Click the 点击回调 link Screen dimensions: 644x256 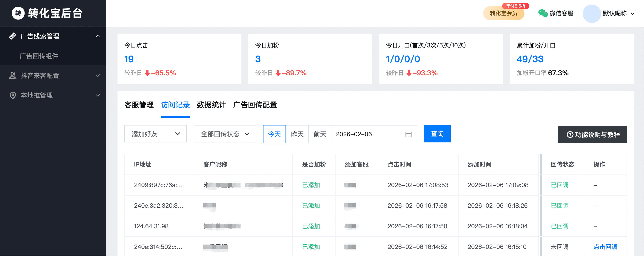[605, 247]
